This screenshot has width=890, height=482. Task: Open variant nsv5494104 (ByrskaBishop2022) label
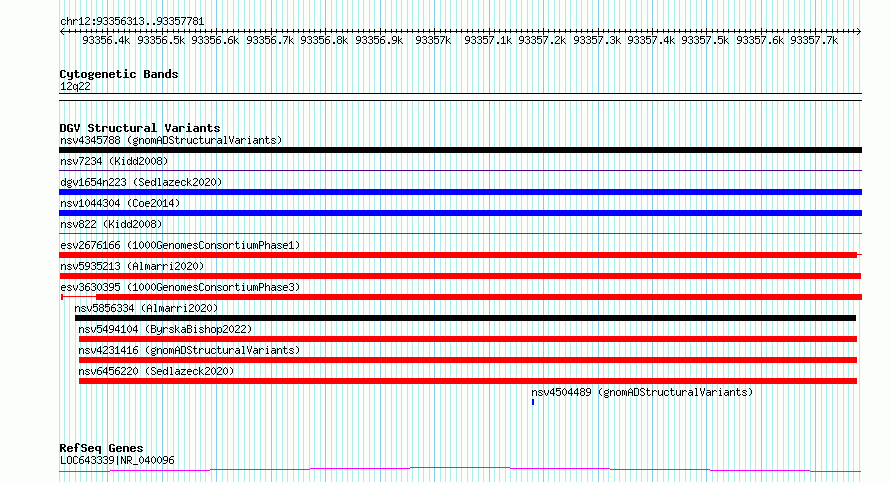(x=165, y=329)
